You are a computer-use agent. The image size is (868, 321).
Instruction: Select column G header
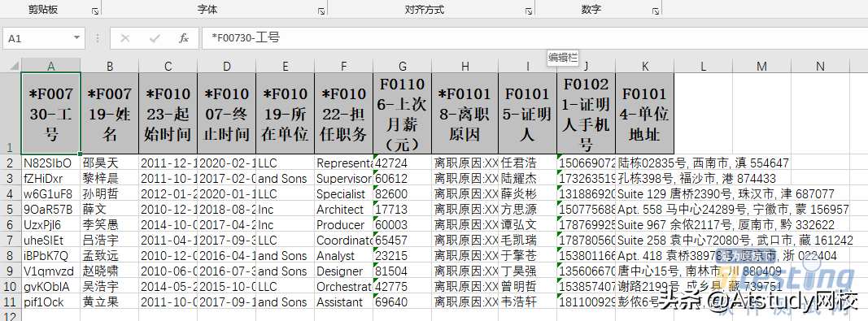[x=403, y=66]
